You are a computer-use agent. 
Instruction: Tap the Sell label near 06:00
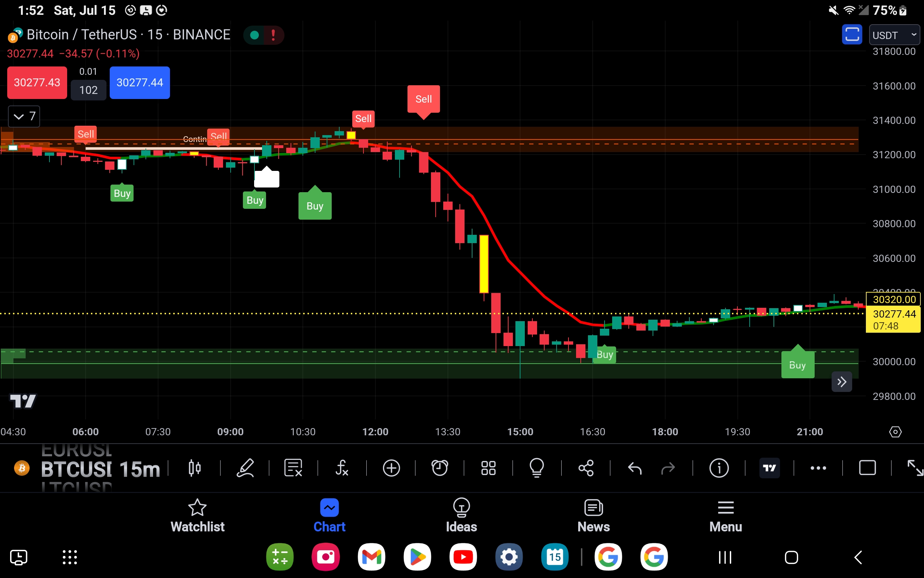pyautogui.click(x=86, y=134)
